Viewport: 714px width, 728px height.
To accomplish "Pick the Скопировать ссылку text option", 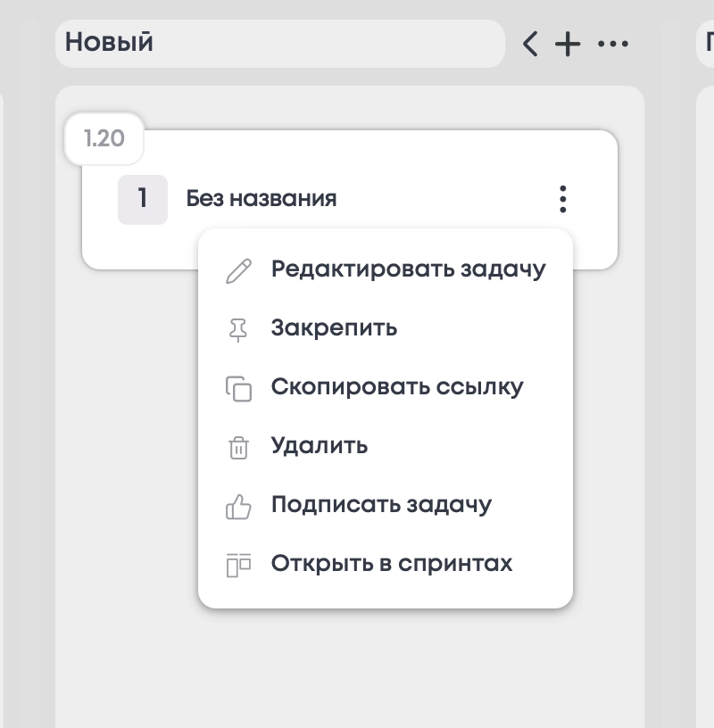I will click(397, 387).
